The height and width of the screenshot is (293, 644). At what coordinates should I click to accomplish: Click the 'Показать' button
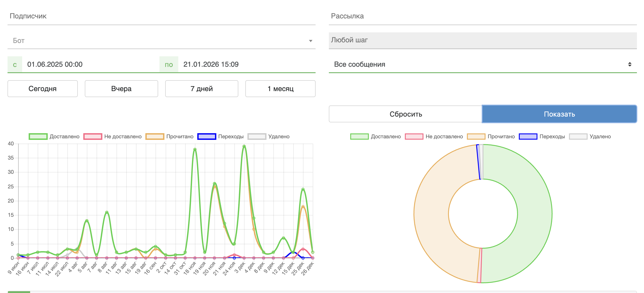pyautogui.click(x=559, y=114)
